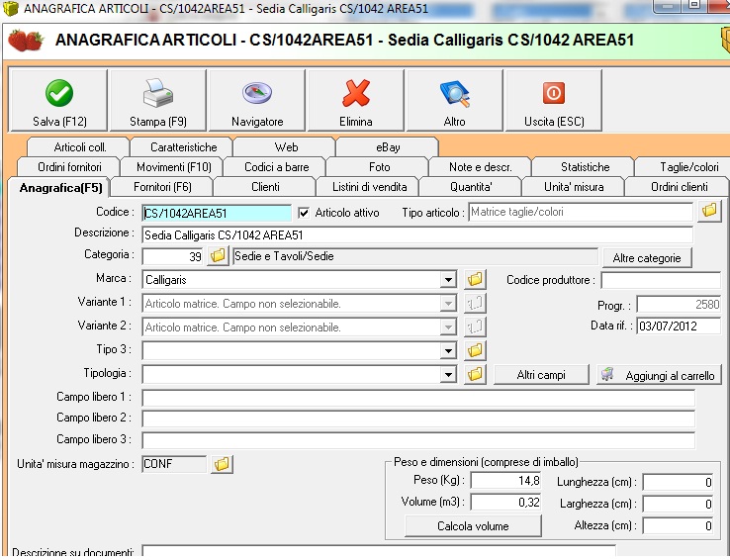The height and width of the screenshot is (560, 730).
Task: Open the Altro book-magnifier button
Action: (454, 100)
